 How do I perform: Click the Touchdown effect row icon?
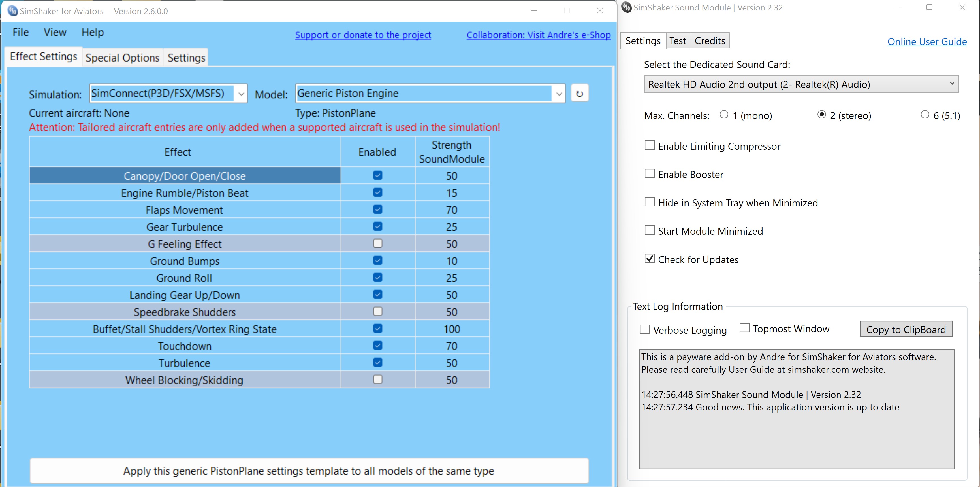tap(376, 346)
